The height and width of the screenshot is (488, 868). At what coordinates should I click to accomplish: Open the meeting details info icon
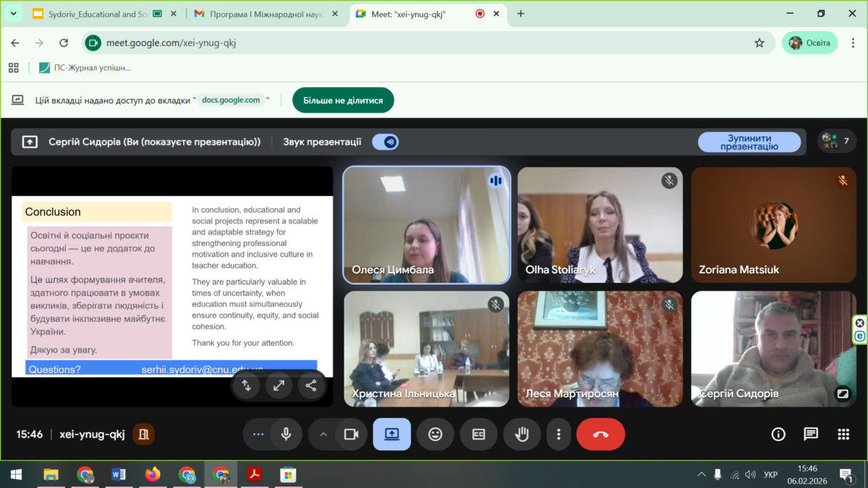778,434
